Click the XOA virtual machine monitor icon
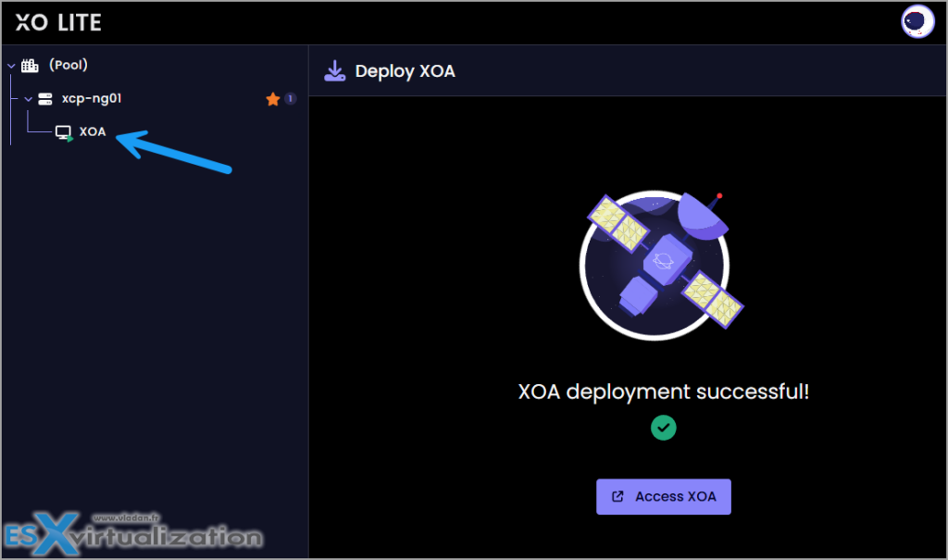 (64, 132)
